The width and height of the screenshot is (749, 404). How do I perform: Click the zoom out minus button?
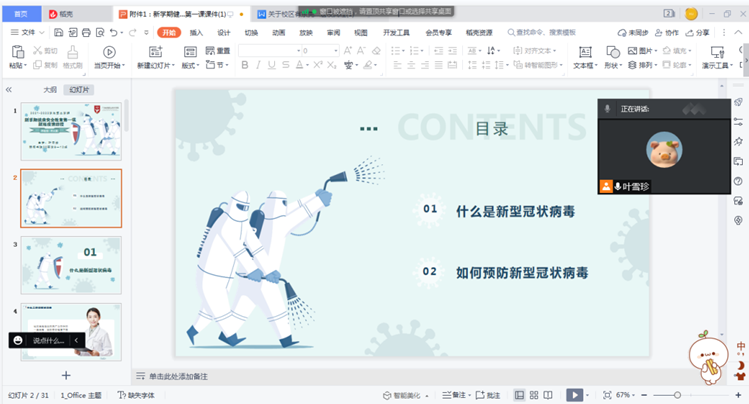click(x=644, y=395)
